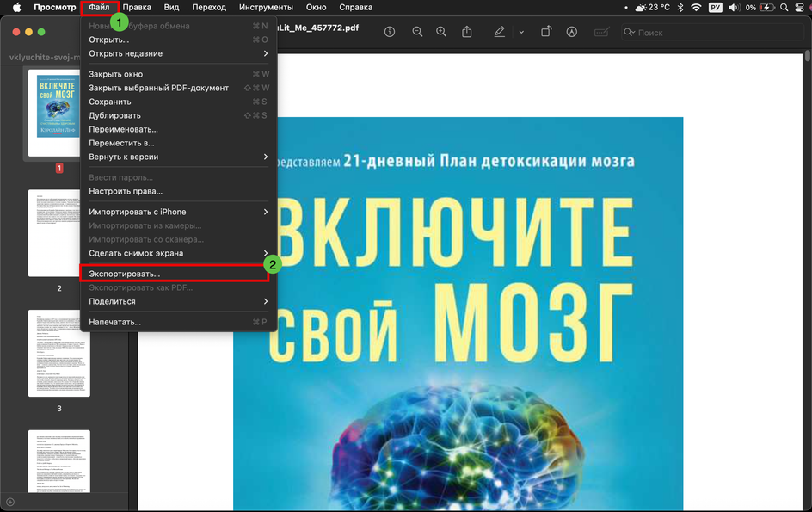Choose Открыть... from File menu
This screenshot has width=812, height=512.
(x=178, y=40)
